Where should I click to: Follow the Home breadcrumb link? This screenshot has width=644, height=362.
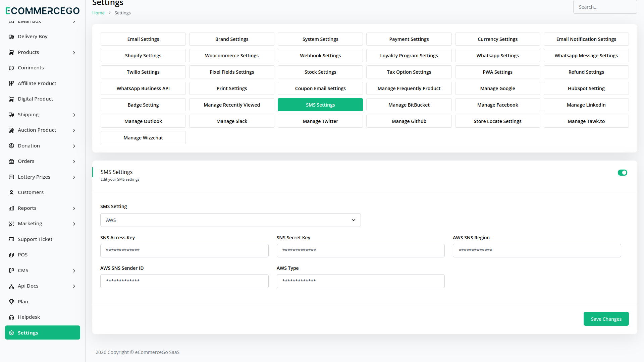tap(98, 13)
